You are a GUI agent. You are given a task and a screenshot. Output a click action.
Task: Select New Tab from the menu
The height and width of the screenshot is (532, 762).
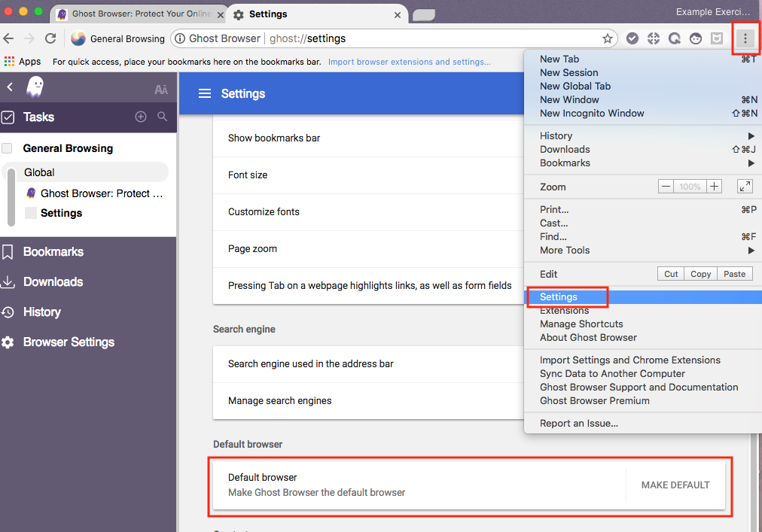click(643, 59)
